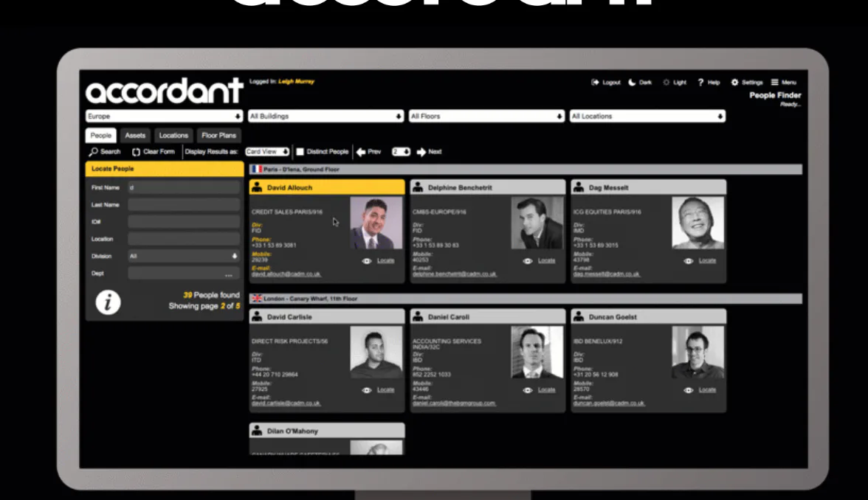Toggle eye icon on Daniel Caroli card
The width and height of the screenshot is (868, 500).
(x=528, y=391)
